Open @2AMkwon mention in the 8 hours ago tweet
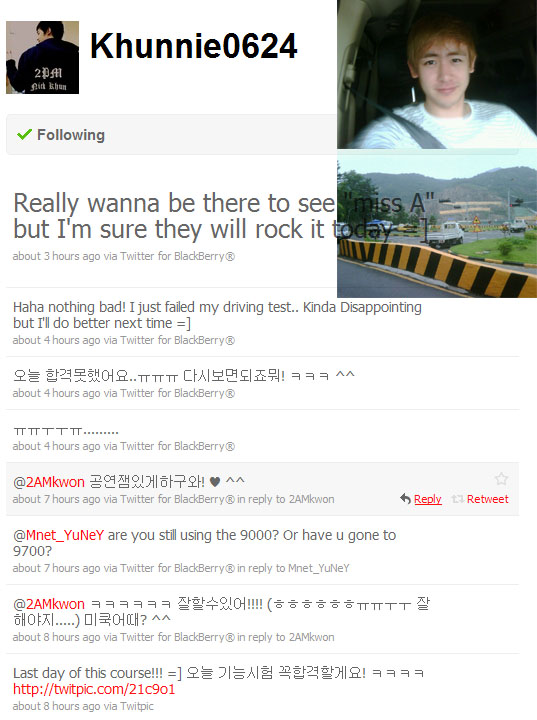Viewport: 537px width, 720px height. point(49,604)
